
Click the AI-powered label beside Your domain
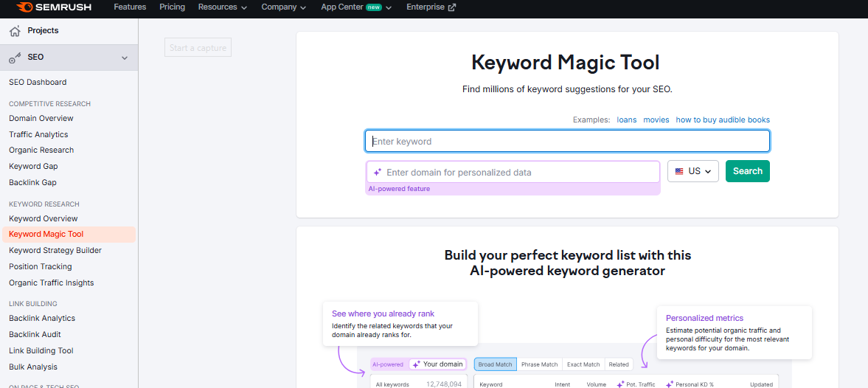pos(387,364)
